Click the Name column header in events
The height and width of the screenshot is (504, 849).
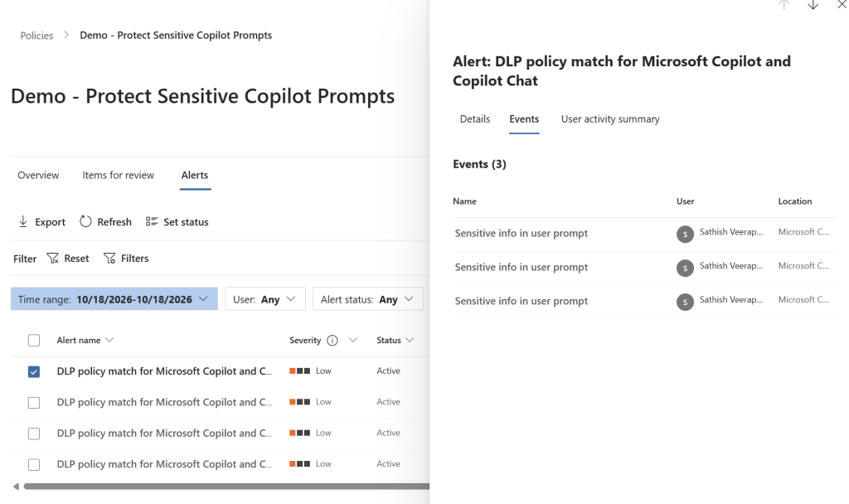(x=464, y=201)
